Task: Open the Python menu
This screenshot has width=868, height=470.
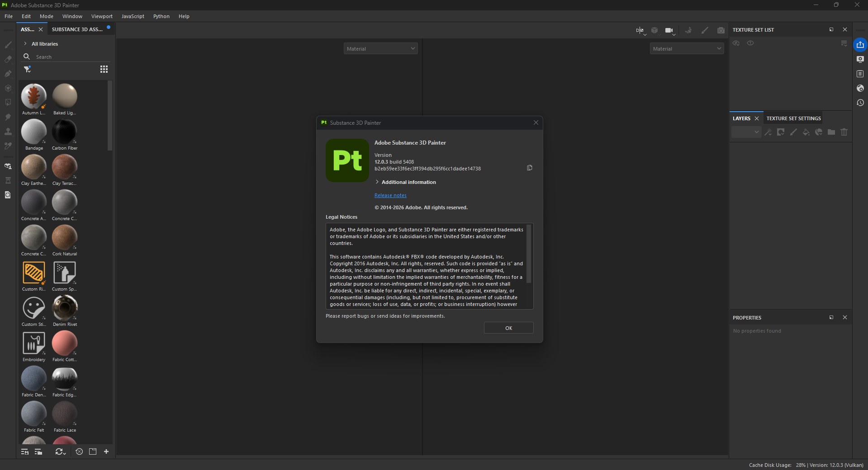Action: click(161, 16)
